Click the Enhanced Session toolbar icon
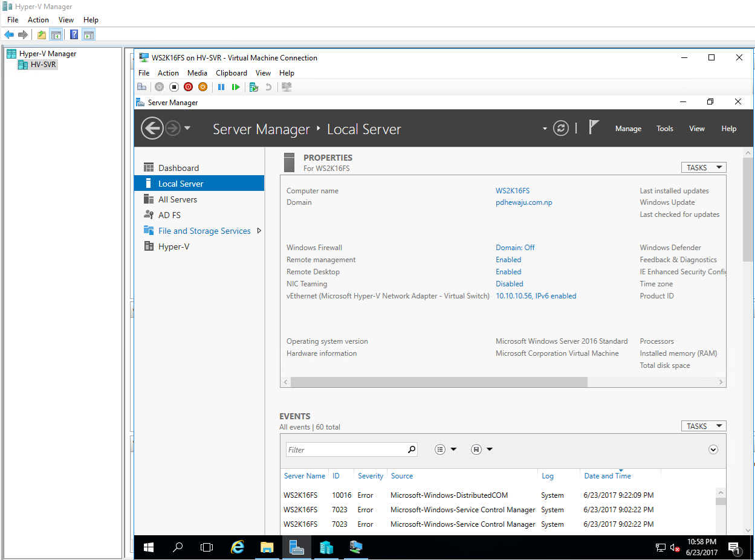Image resolution: width=755 pixels, height=560 pixels. (287, 87)
